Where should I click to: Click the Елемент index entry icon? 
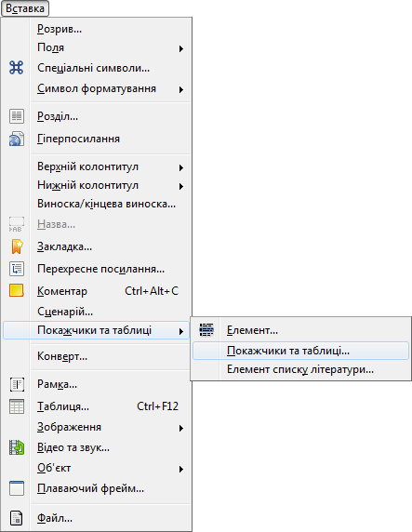pyautogui.click(x=206, y=330)
